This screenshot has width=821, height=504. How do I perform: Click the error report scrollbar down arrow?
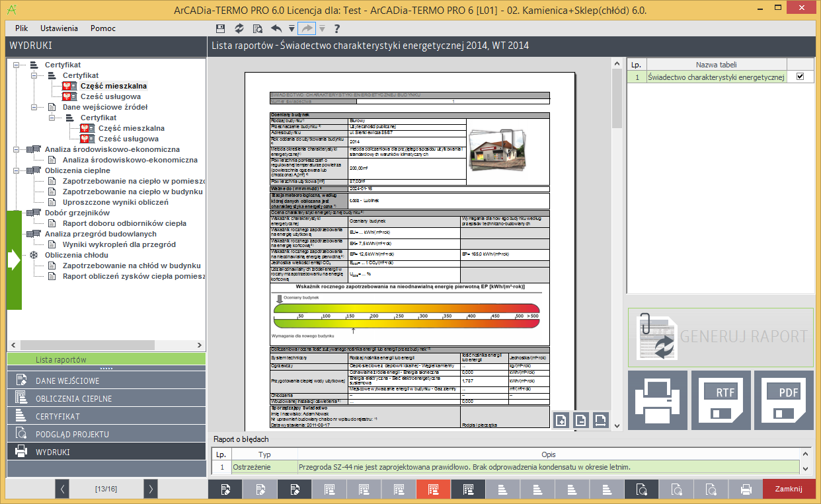click(805, 468)
